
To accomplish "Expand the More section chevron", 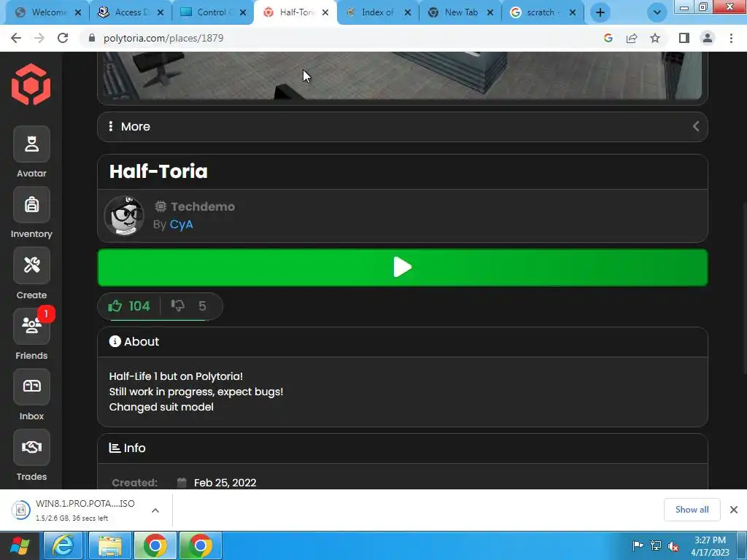I will click(696, 126).
